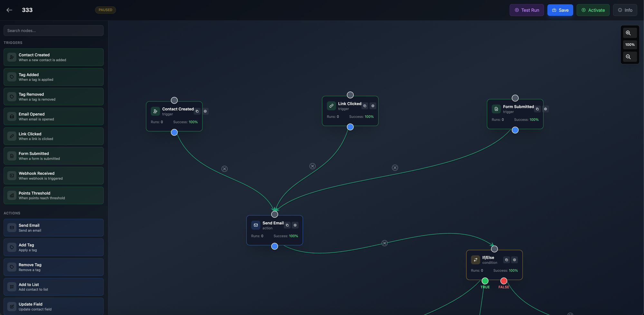The width and height of the screenshot is (644, 315).
Task: Duplicate the Contact Created node
Action: pyautogui.click(x=197, y=111)
